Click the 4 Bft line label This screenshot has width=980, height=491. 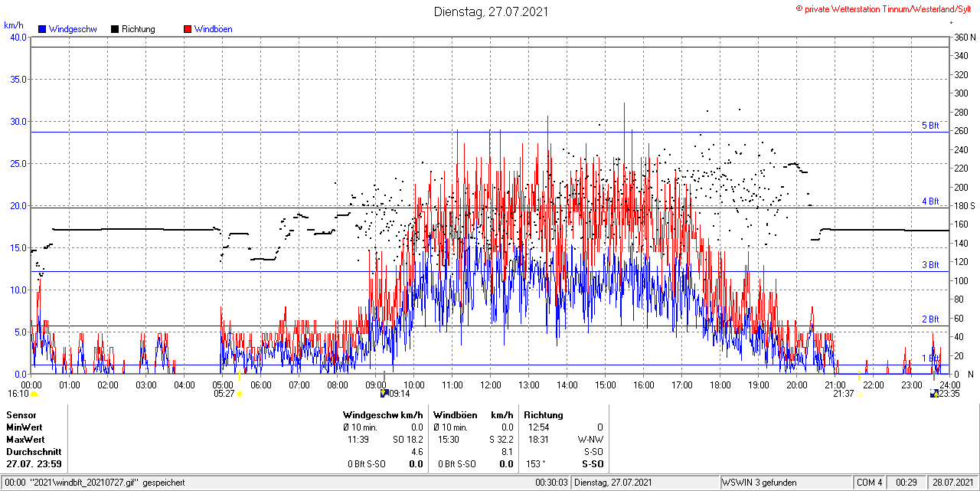(930, 201)
